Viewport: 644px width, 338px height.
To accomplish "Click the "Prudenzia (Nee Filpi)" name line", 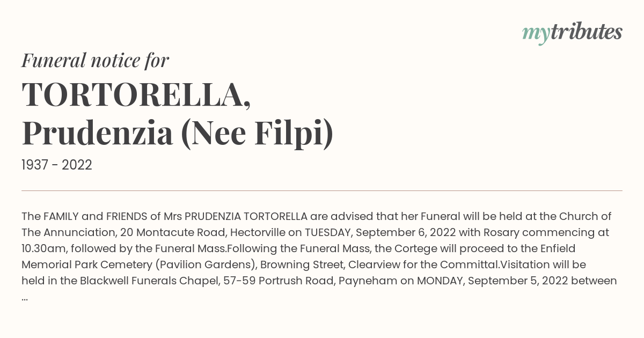I will pos(178,134).
